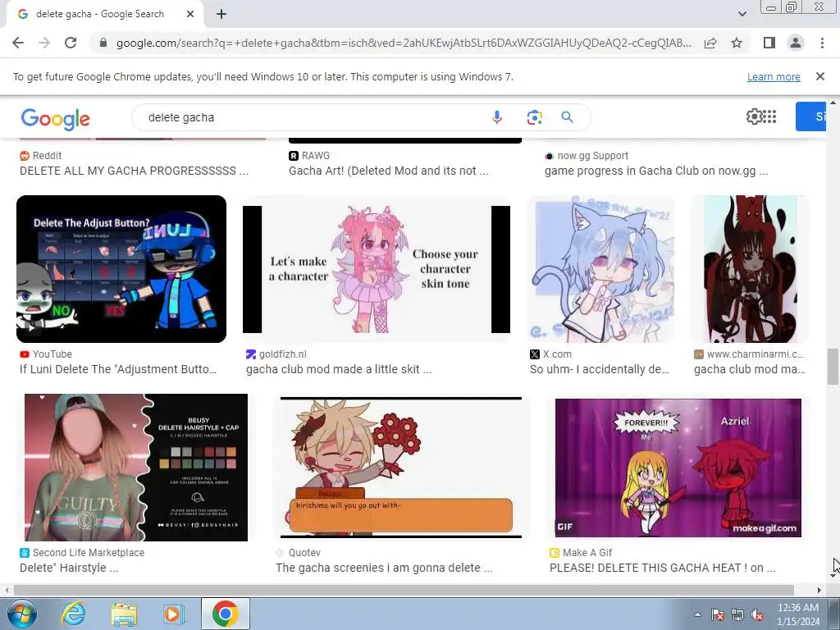Click the horizontal scrollbar
Screen dimensions: 840x630
point(403,591)
